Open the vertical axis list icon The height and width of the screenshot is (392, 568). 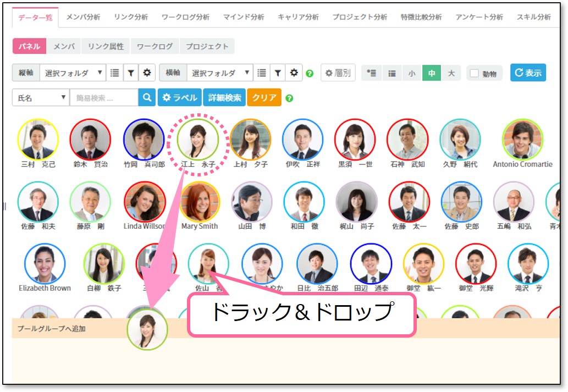point(114,73)
